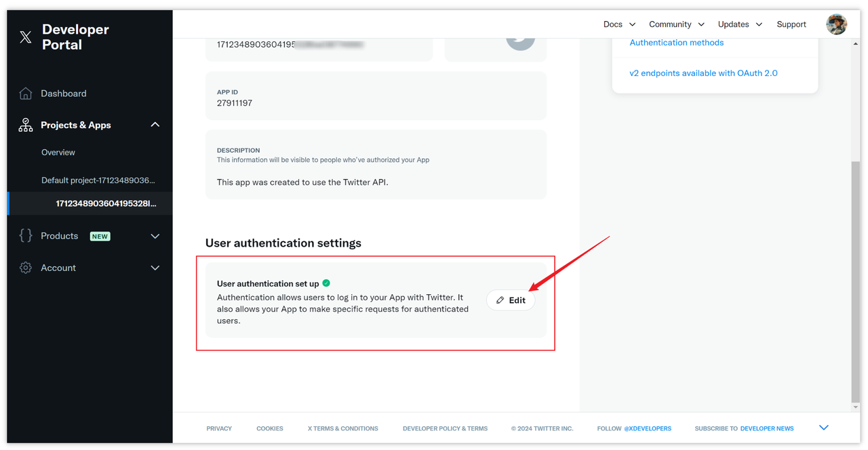Open the profile avatar menu
The height and width of the screenshot is (450, 868).
click(837, 24)
